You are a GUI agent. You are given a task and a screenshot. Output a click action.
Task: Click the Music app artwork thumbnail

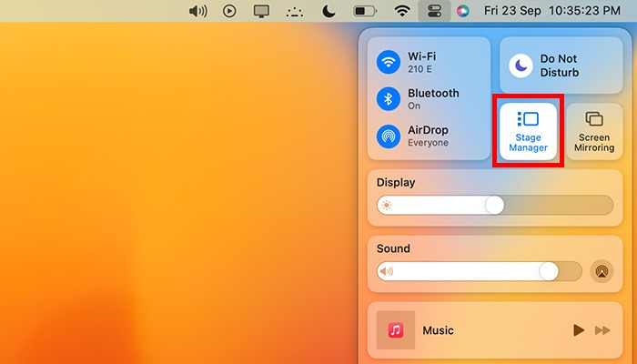[396, 330]
